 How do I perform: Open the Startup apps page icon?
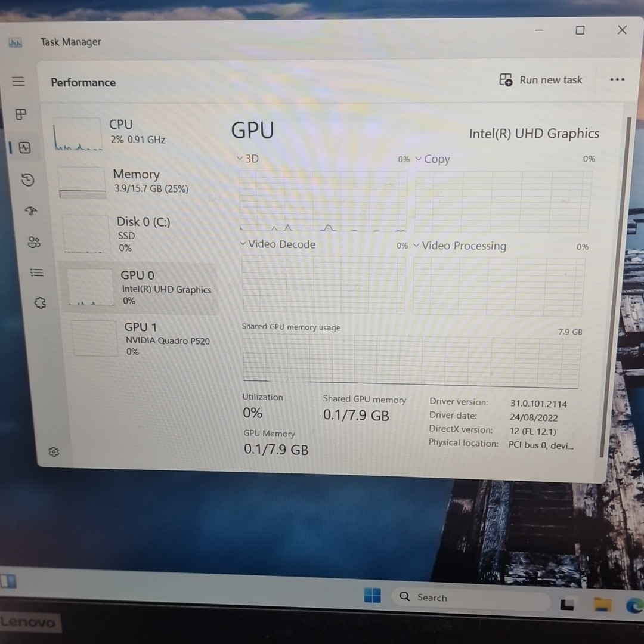coord(31,211)
